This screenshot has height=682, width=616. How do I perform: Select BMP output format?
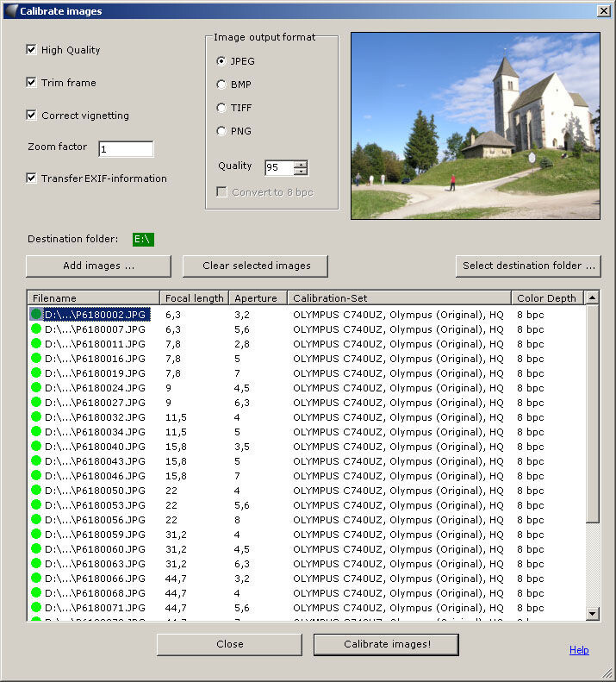pos(221,84)
